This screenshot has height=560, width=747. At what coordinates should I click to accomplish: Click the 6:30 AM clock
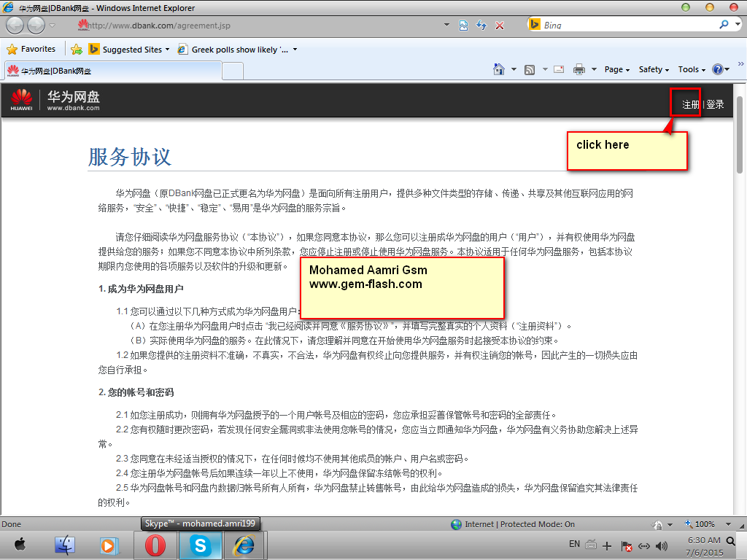704,540
